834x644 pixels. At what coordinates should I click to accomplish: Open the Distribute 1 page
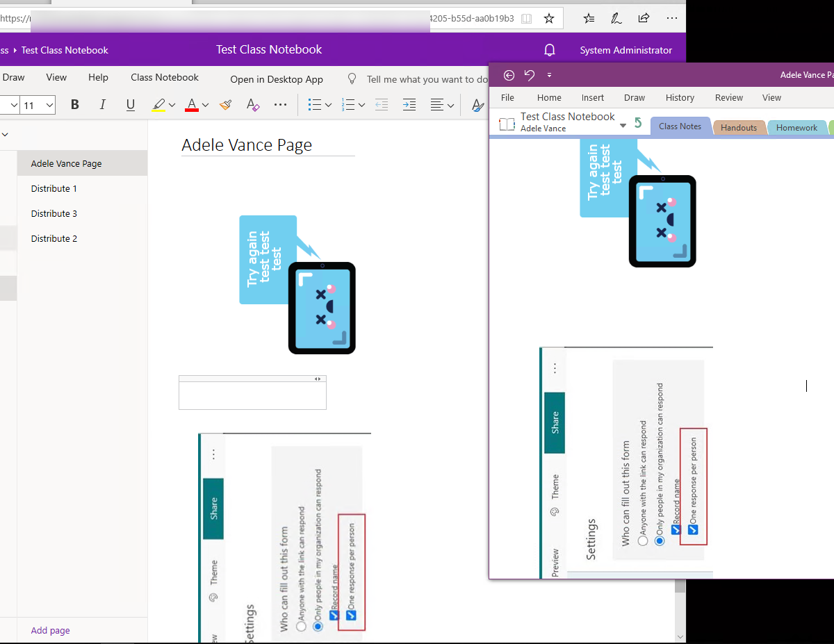tap(82, 188)
